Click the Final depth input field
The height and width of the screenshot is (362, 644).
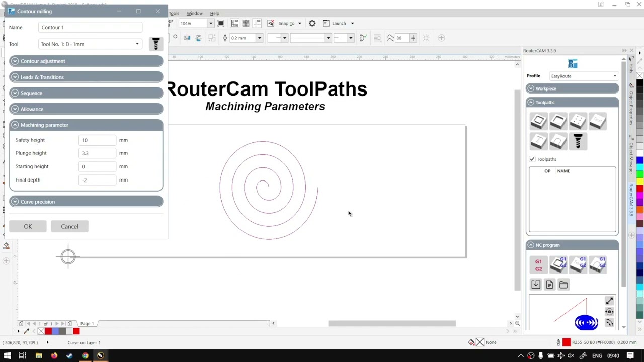97,180
